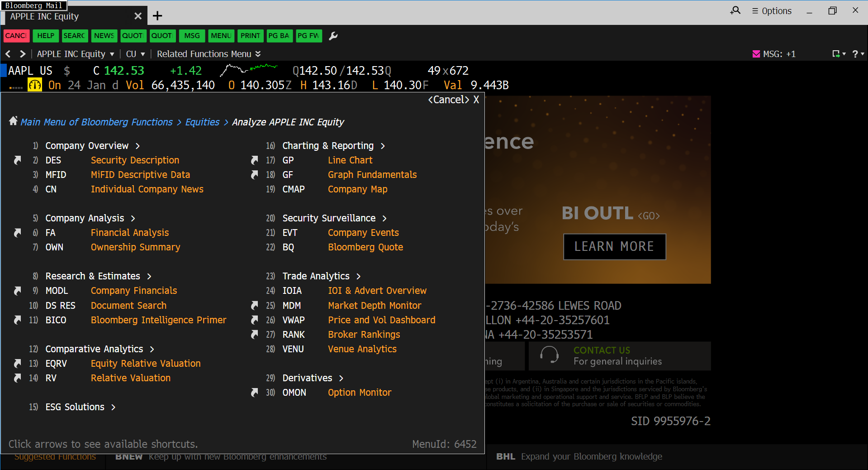Expand the Comparative Analytics category

point(100,349)
